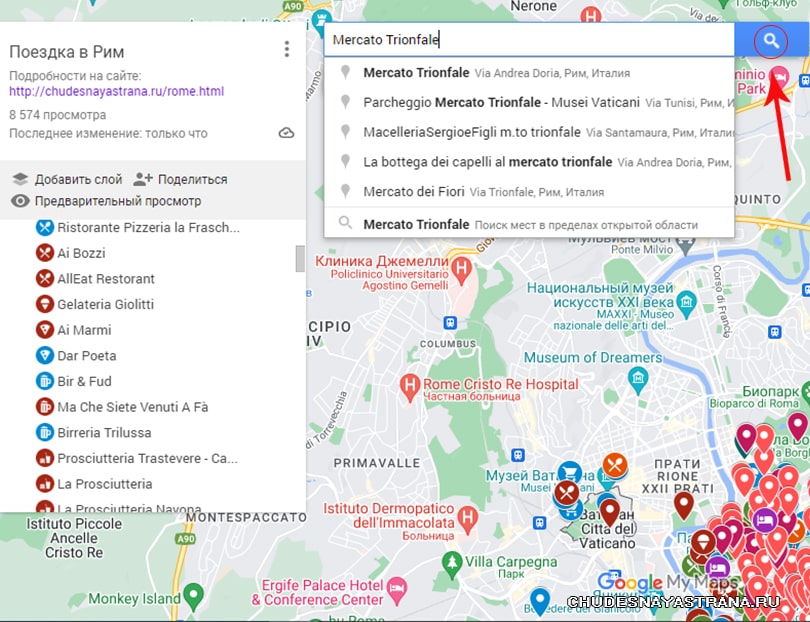The image size is (810, 622).
Task: Click the Ai Bozzi red restaurant icon
Action: click(45, 253)
